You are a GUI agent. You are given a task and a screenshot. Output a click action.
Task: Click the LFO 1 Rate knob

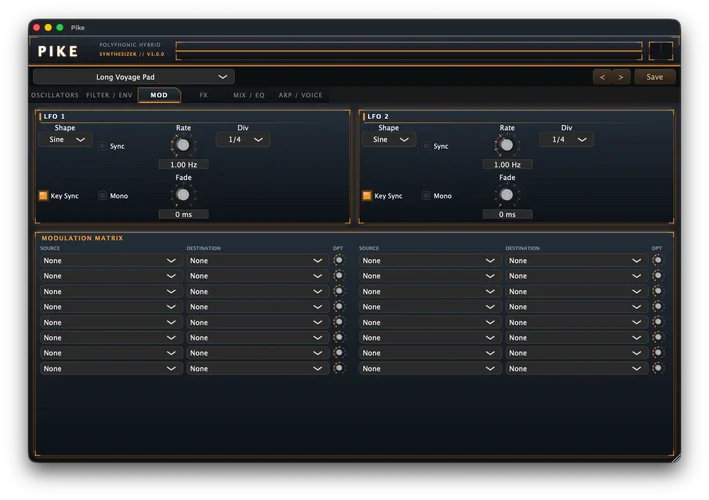coord(183,145)
